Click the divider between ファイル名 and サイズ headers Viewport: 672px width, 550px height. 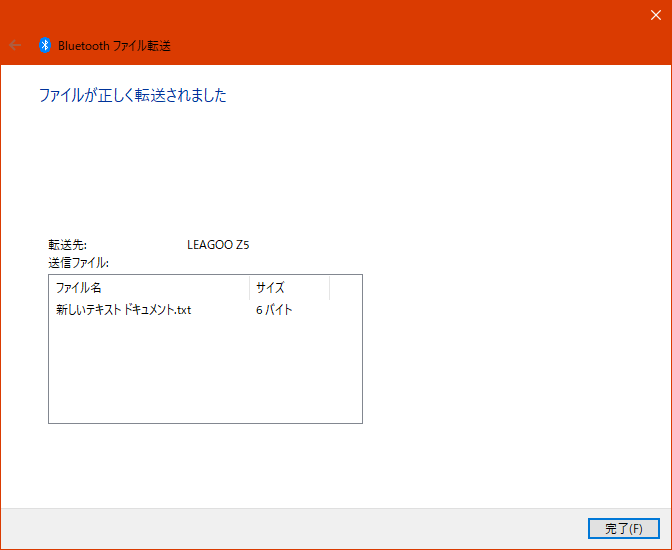pos(249,287)
